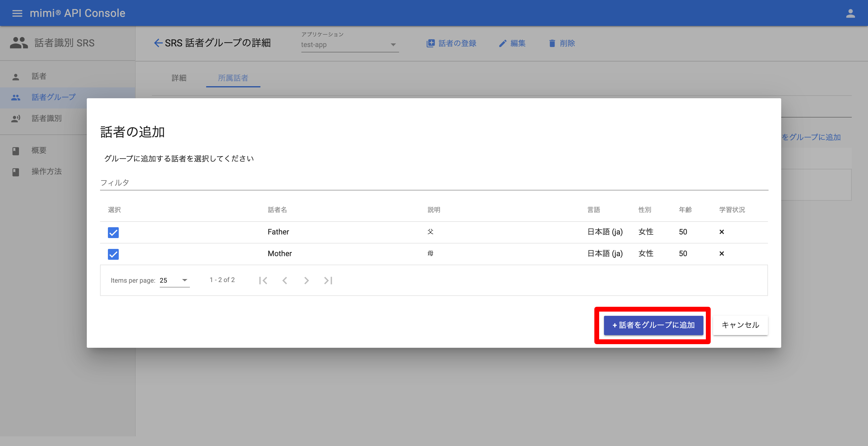Switch to the 詳細 tab
This screenshot has width=868, height=446.
(179, 78)
